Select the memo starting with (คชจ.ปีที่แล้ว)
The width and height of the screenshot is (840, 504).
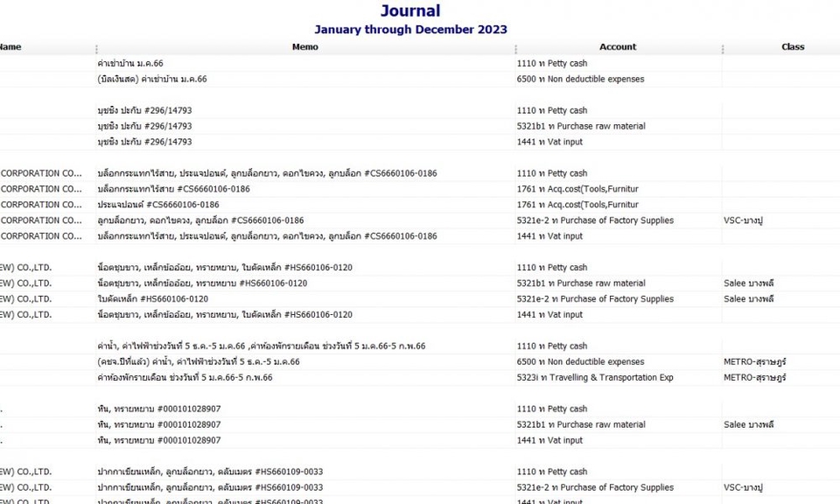199,362
